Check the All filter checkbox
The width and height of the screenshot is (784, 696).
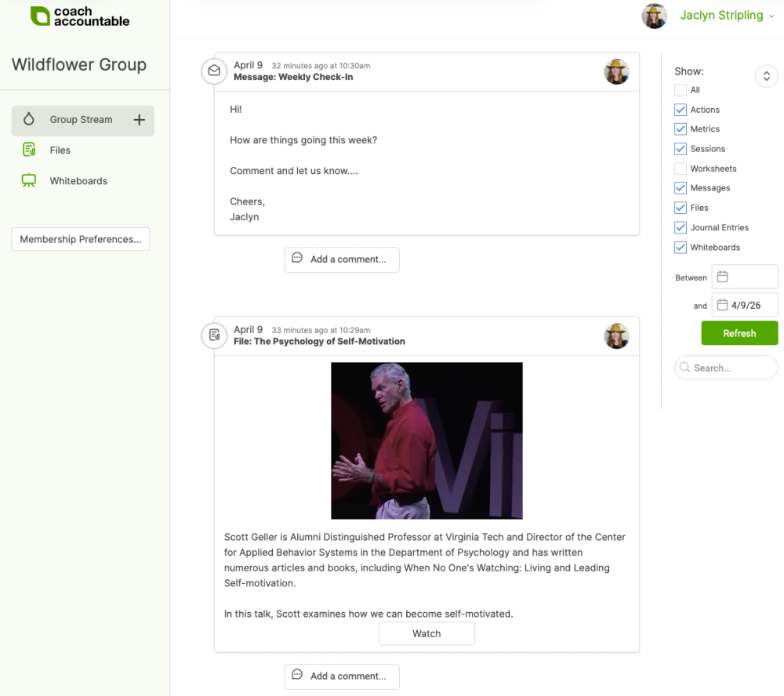[680, 90]
